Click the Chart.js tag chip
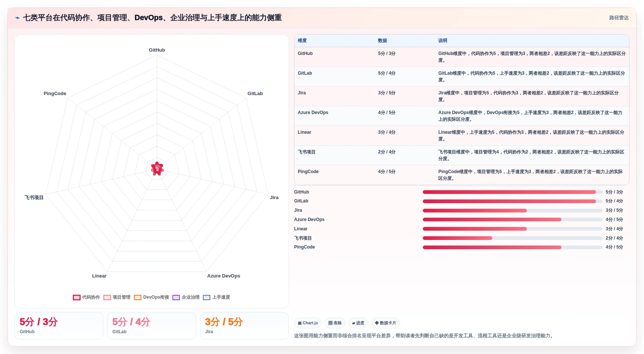This screenshot has width=644, height=354. click(x=308, y=323)
